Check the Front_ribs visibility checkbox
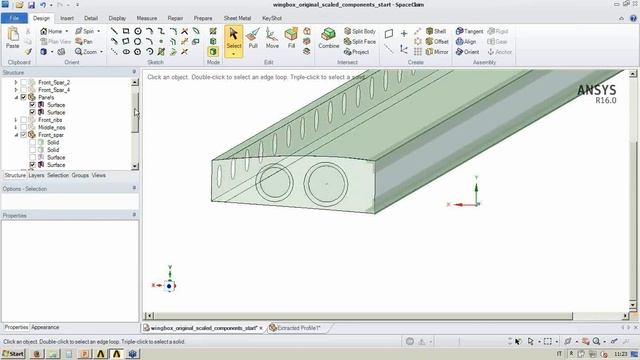640x360 pixels. point(23,120)
